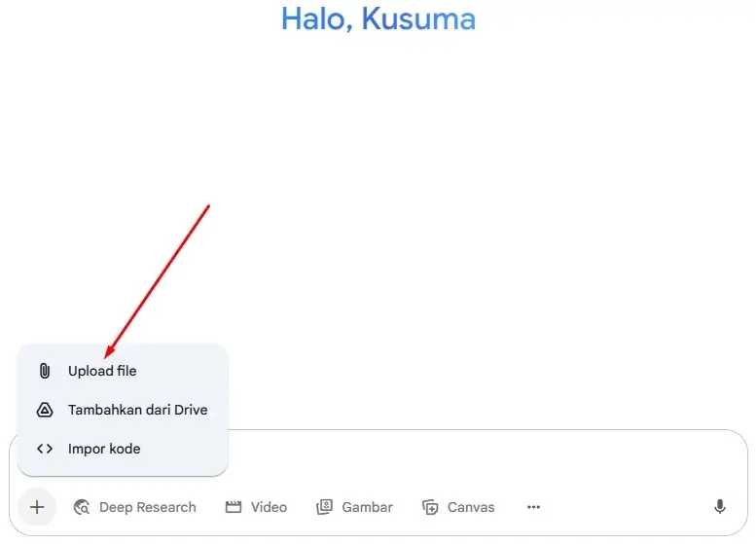This screenshot has width=756, height=544.
Task: Toggle the Video tool chip
Action: [x=256, y=507]
